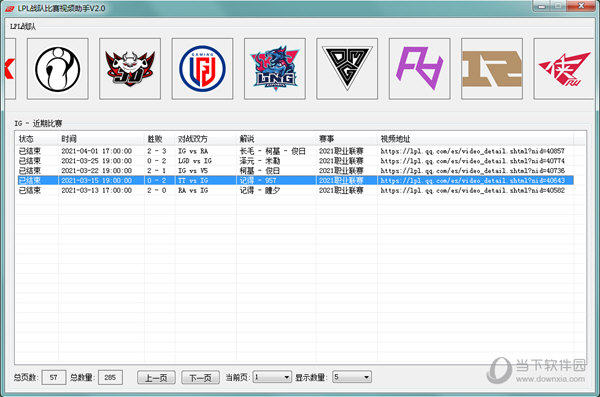Image resolution: width=600 pixels, height=397 pixels.
Task: Sort by the 对战双方 column header
Action: 206,139
